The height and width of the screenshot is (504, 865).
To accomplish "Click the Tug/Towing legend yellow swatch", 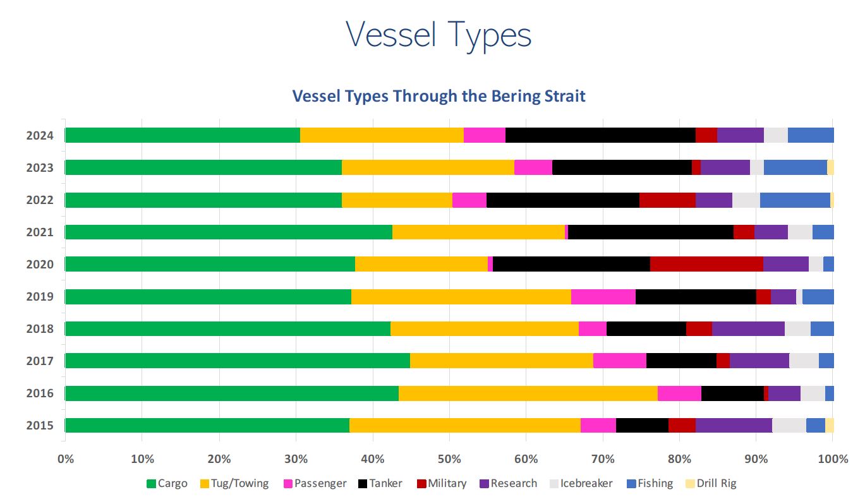I will (205, 484).
